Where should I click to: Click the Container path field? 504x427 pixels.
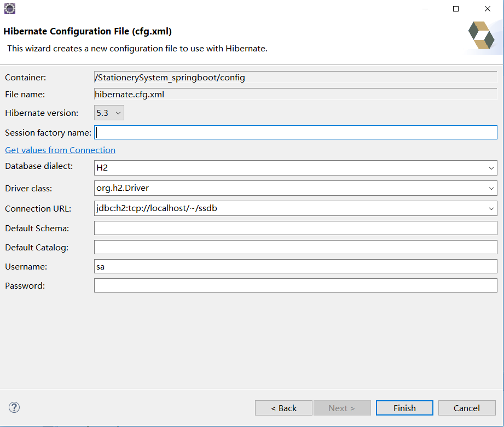296,78
